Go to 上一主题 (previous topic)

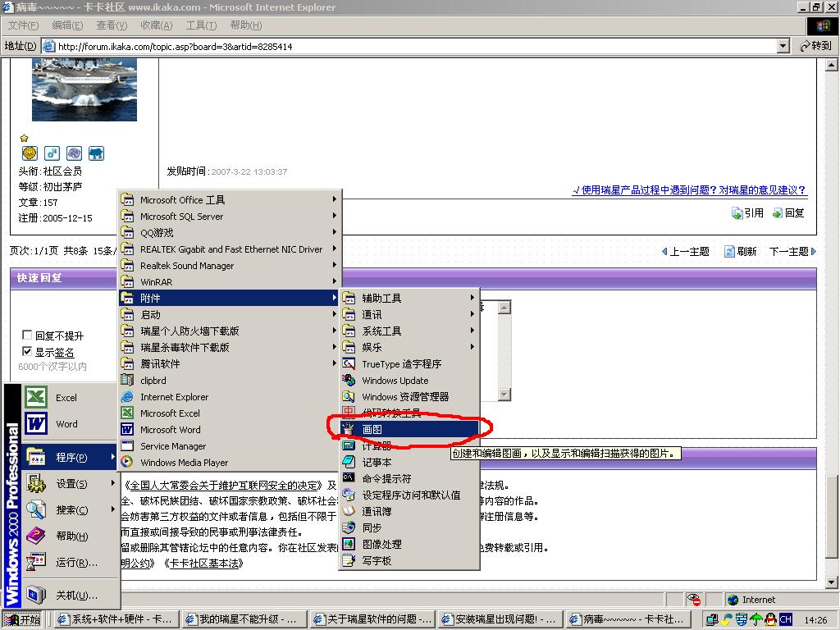coord(685,251)
